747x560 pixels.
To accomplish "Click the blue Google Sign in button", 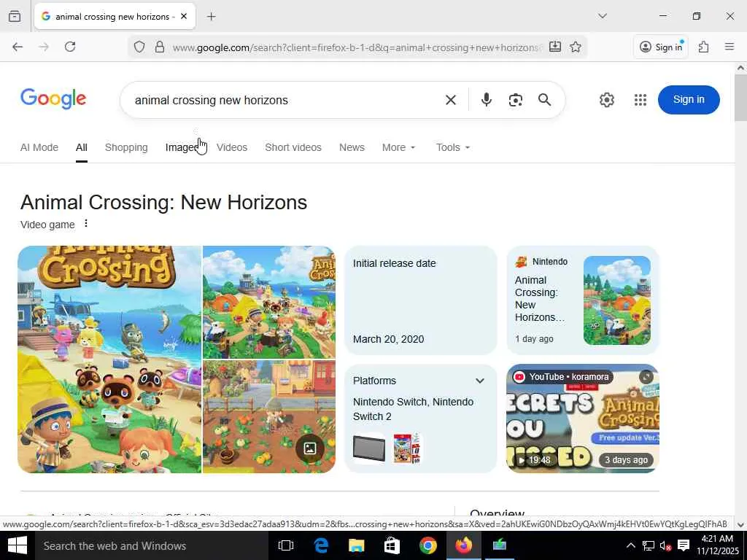I will click(x=689, y=99).
